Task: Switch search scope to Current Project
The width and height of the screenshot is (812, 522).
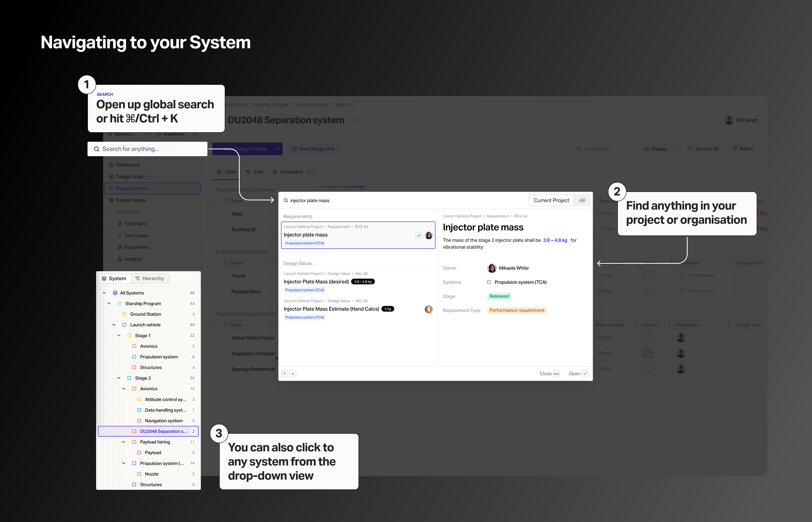Action: pos(551,200)
